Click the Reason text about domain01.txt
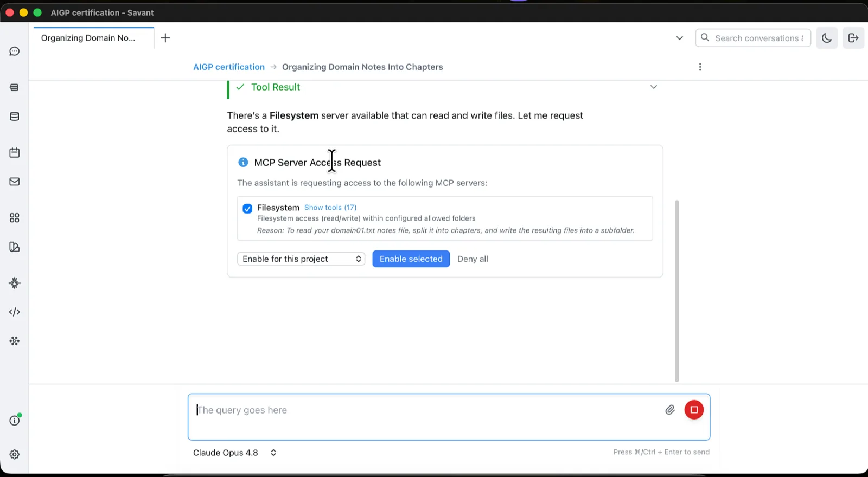The height and width of the screenshot is (477, 868). (445, 230)
